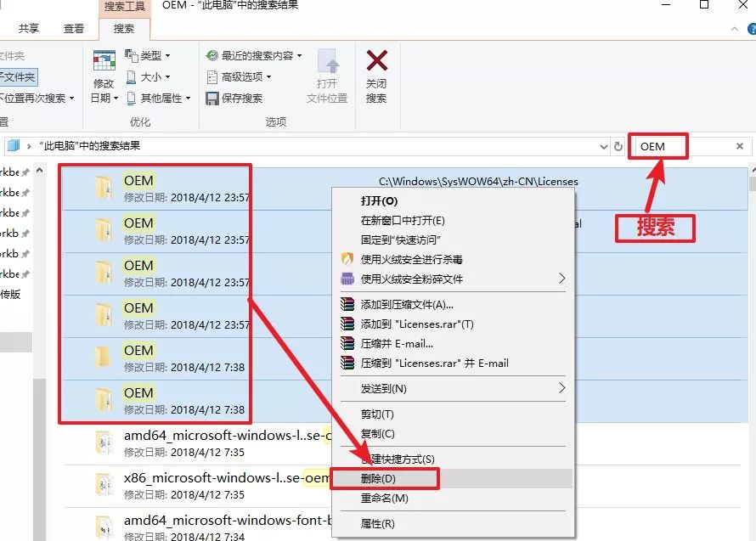Choose 重命名(M) in context menu
Image resolution: width=756 pixels, height=541 pixels.
(x=454, y=498)
